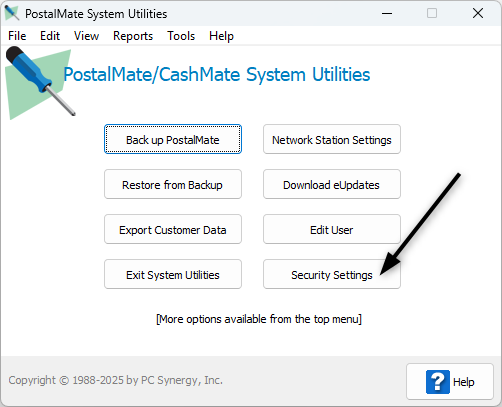Viewport: 502px width, 407px height.
Task: Click the Edit User button
Action: point(332,229)
